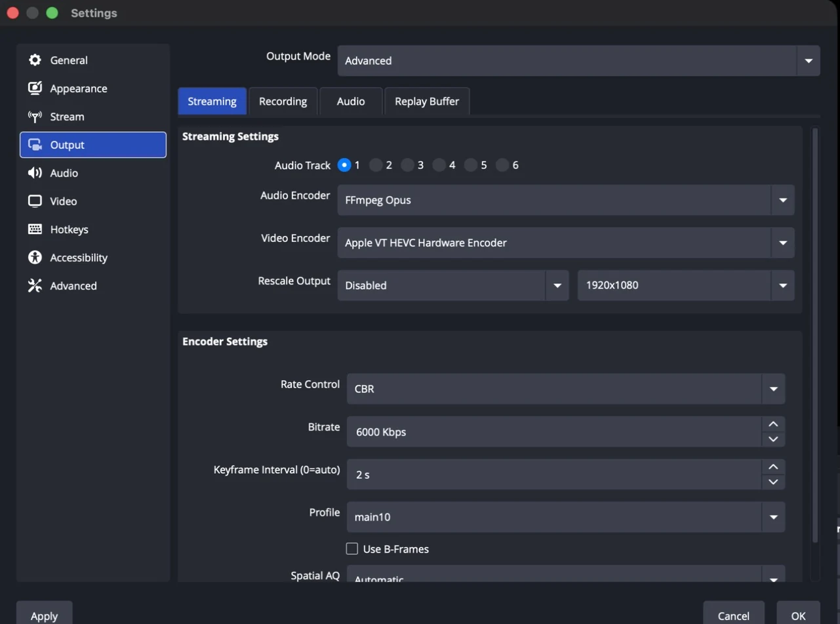
Task: Open the Rescale Output Disabled dropdown
Action: click(453, 285)
